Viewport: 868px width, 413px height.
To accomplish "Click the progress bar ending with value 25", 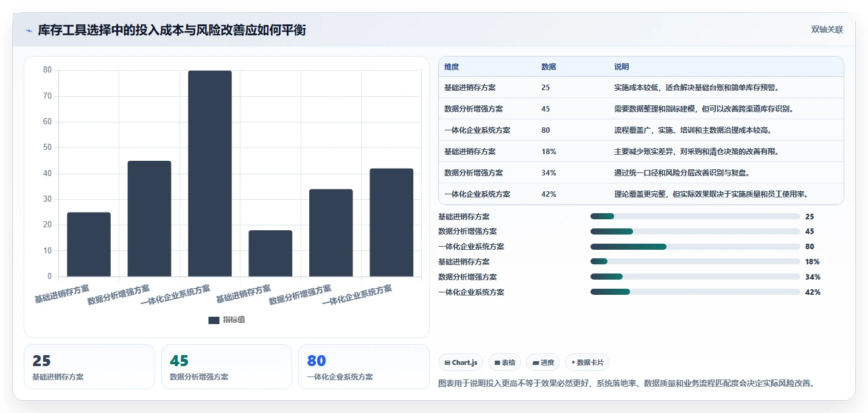I will [x=695, y=216].
